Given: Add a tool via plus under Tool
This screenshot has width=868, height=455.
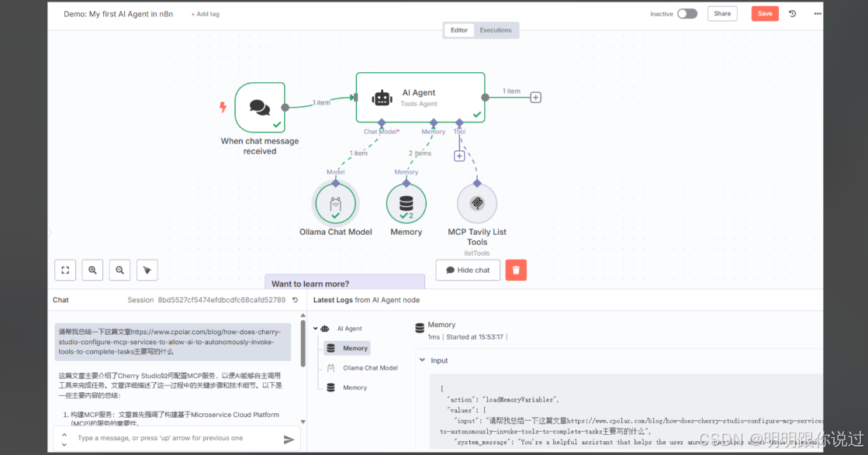Looking at the screenshot, I should pos(459,156).
